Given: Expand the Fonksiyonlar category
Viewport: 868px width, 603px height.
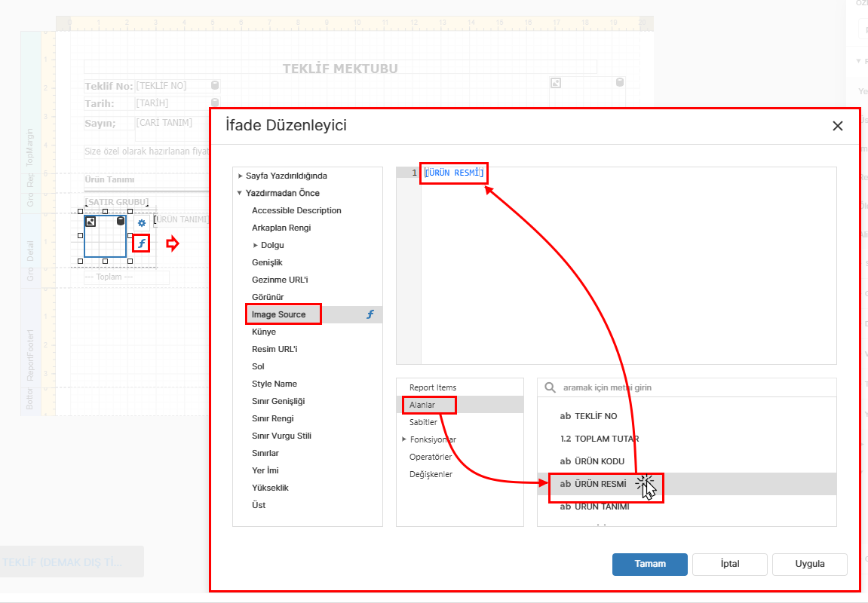Looking at the screenshot, I should tap(404, 439).
